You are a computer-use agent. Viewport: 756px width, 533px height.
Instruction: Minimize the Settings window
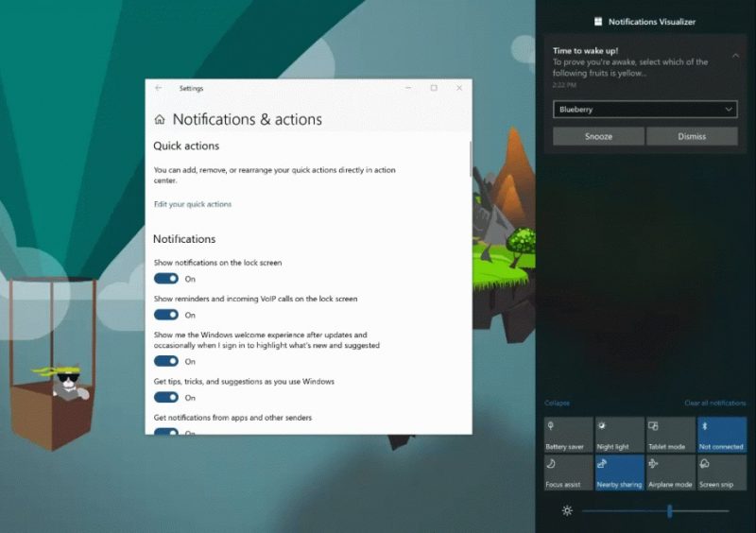(x=408, y=88)
